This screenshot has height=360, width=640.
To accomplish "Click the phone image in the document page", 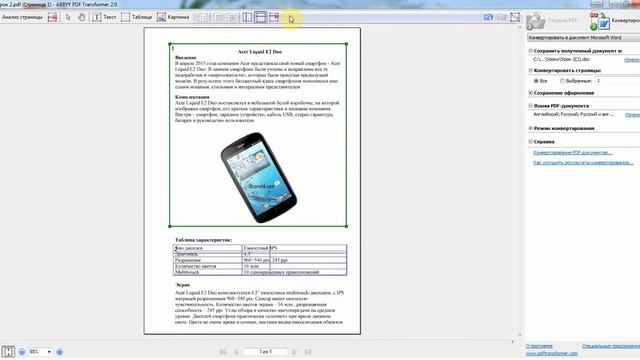I will click(259, 178).
